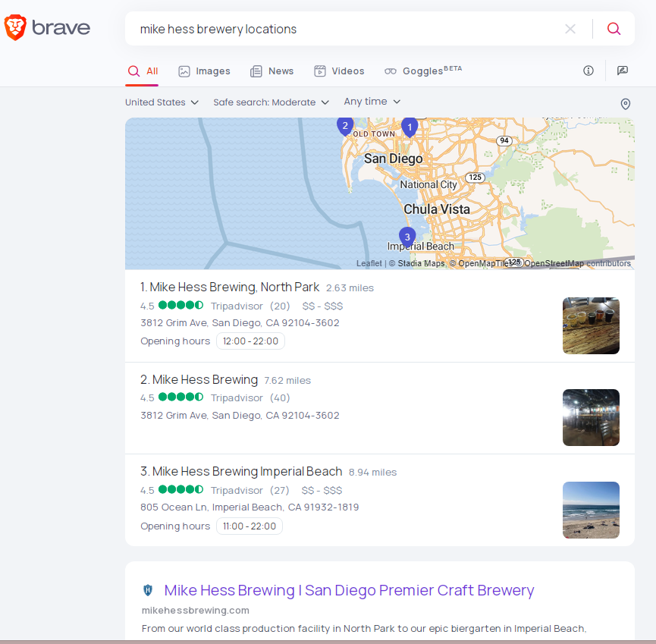
Task: Open the second Mike Hess Brewing listing
Action: point(199,379)
